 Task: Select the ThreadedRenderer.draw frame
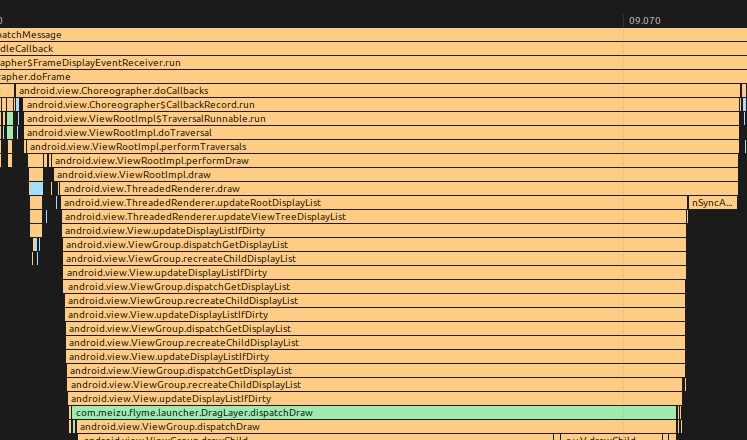398,188
